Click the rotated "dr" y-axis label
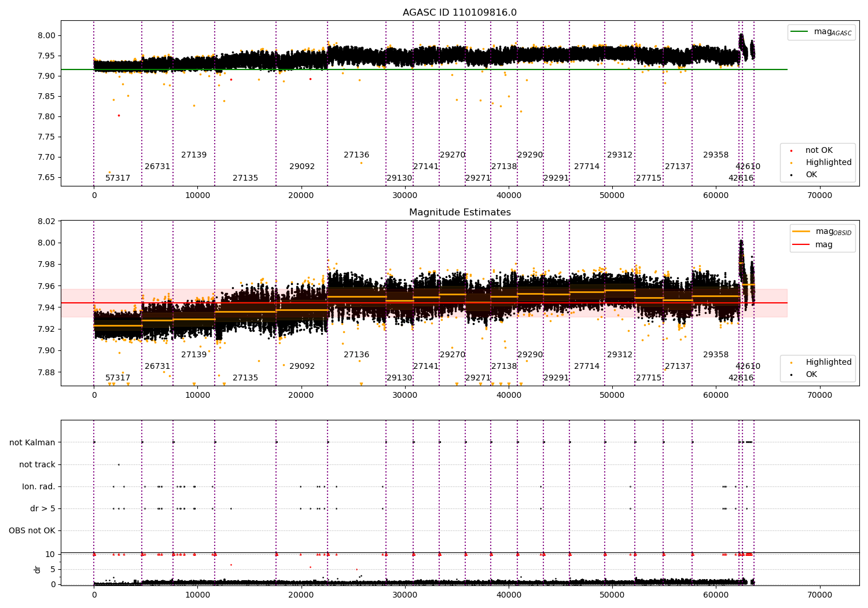Image resolution: width=868 pixels, height=608 pixels. coord(38,569)
